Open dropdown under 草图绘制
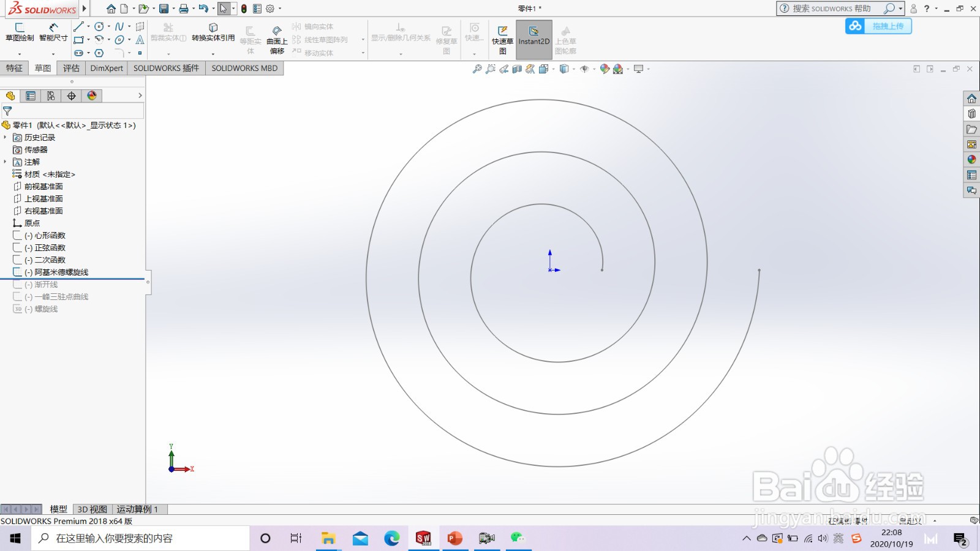The height and width of the screenshot is (551, 980). coord(20,54)
